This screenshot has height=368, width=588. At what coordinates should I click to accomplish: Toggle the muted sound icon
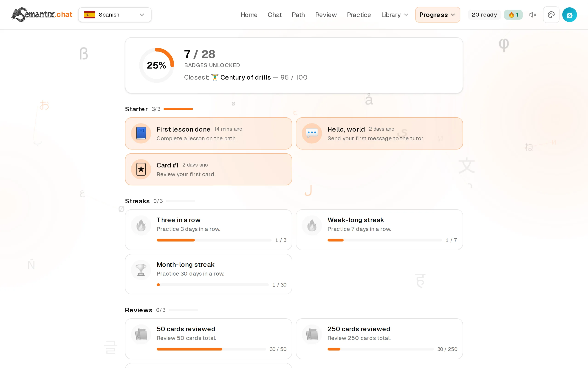coord(533,15)
